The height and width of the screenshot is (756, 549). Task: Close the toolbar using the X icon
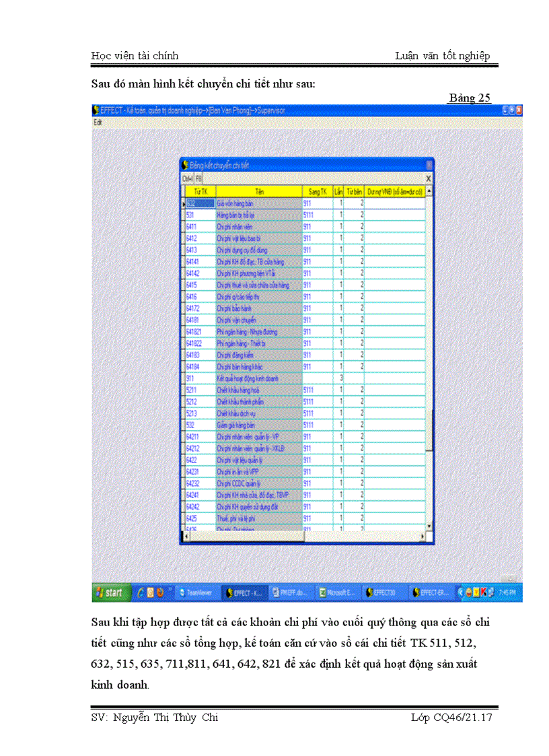429,179
